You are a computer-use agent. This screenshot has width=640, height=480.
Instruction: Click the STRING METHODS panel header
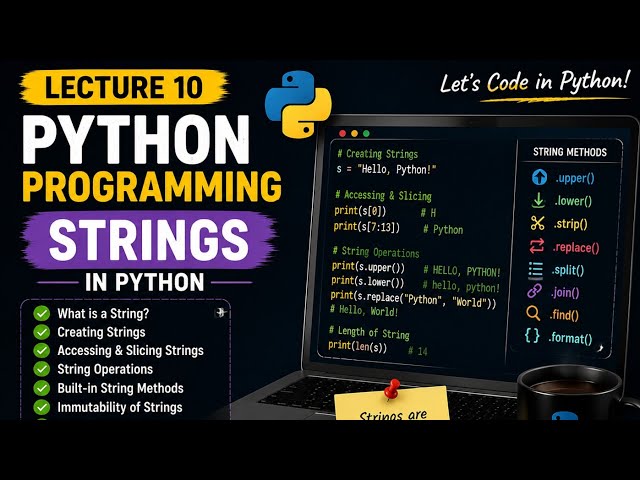click(570, 152)
